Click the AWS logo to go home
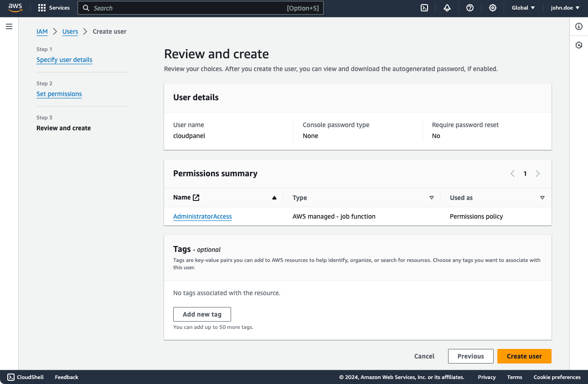Image resolution: width=588 pixels, height=384 pixels. pos(15,8)
